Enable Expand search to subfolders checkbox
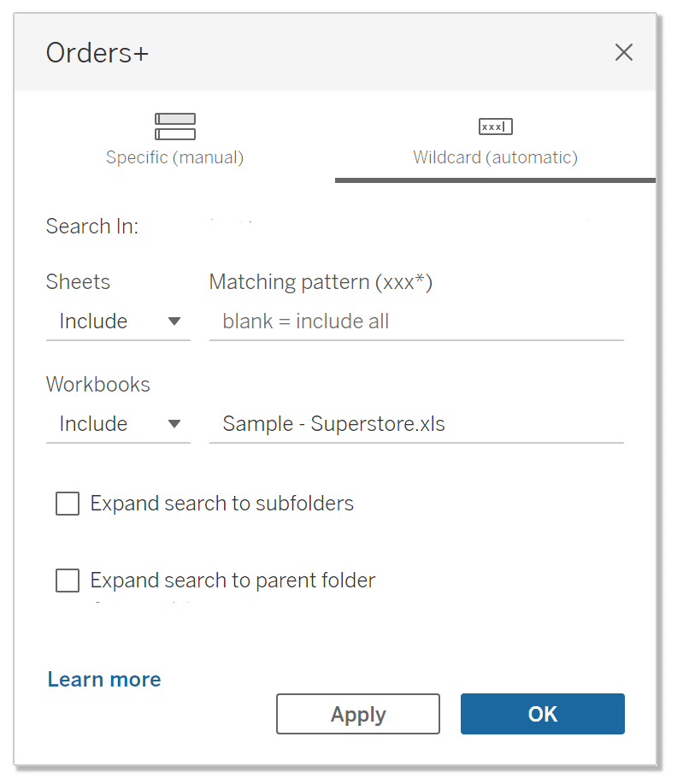This screenshot has width=683, height=784. [68, 503]
